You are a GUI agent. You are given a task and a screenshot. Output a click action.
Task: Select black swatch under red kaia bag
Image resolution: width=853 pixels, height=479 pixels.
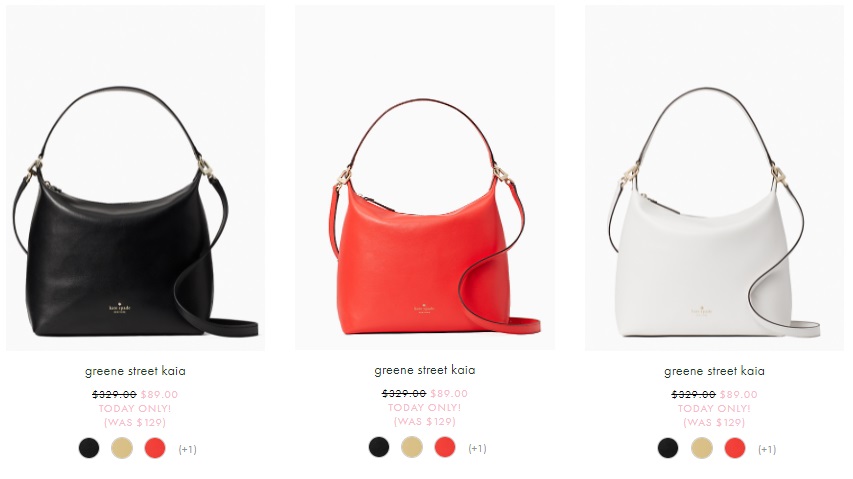379,447
